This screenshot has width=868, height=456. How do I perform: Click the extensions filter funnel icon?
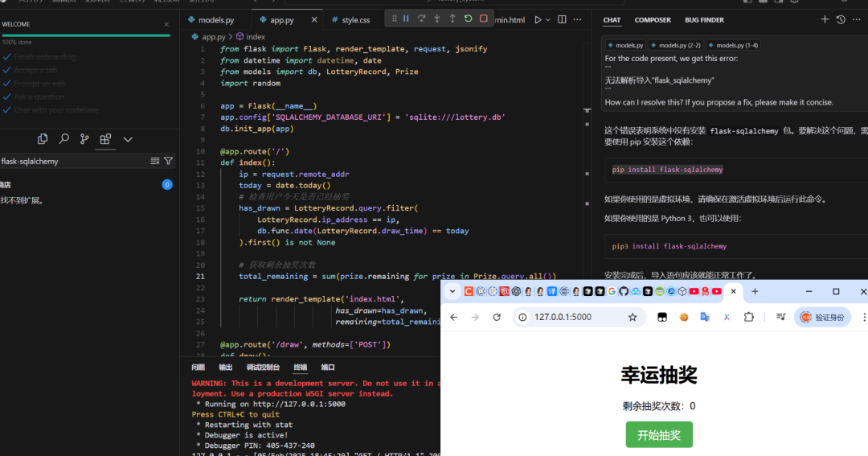tap(168, 161)
